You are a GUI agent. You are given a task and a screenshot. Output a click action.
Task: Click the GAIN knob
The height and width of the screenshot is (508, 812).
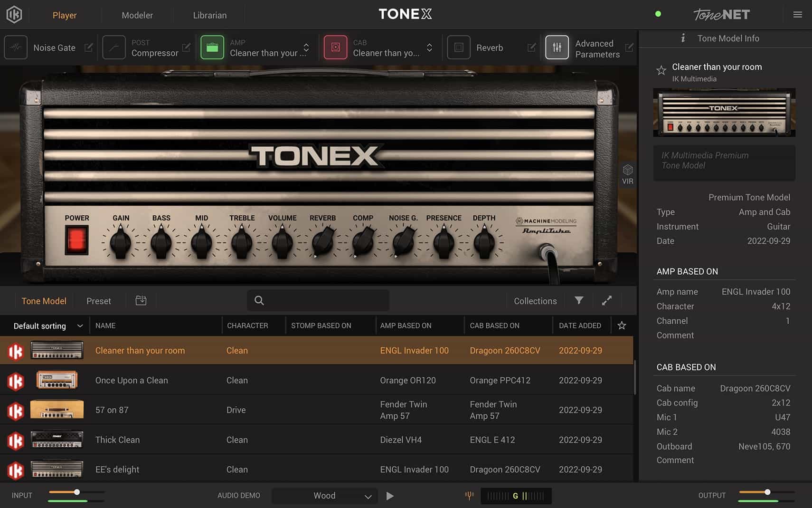(121, 242)
